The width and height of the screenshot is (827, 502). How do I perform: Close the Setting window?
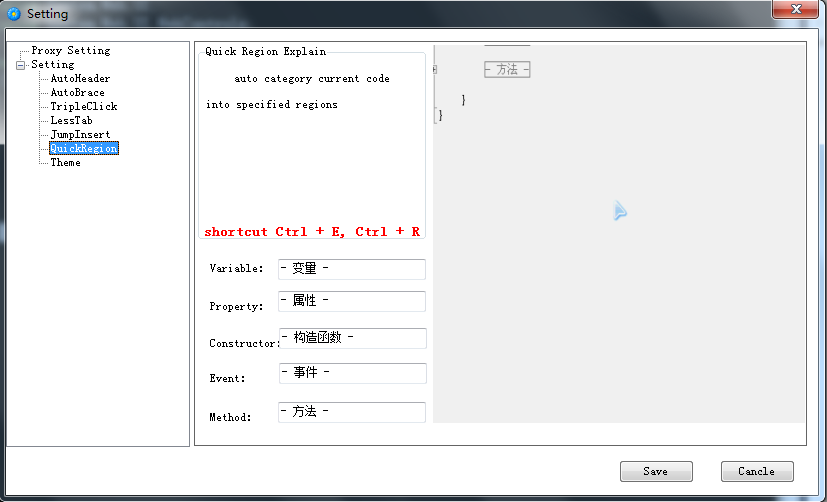click(x=796, y=9)
